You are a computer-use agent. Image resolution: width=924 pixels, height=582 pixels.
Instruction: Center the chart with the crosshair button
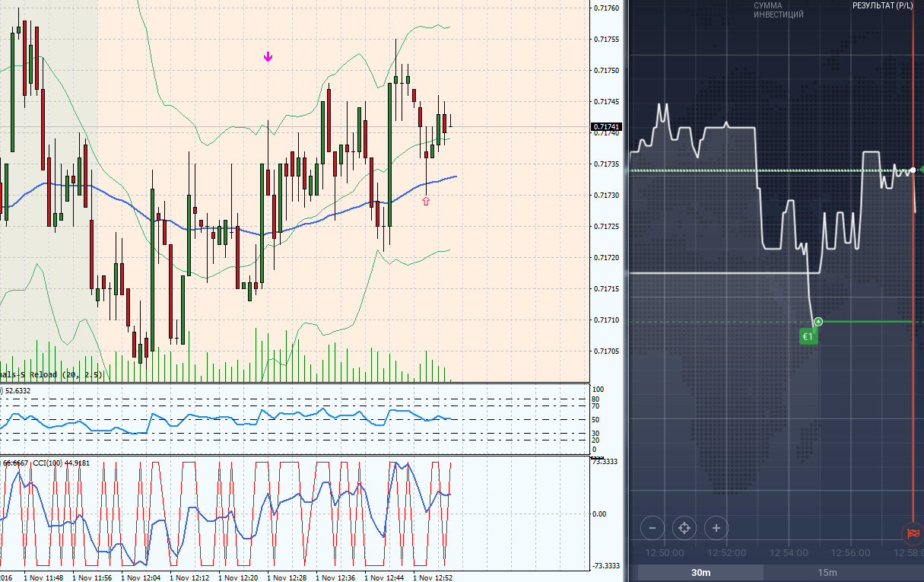[x=684, y=527]
